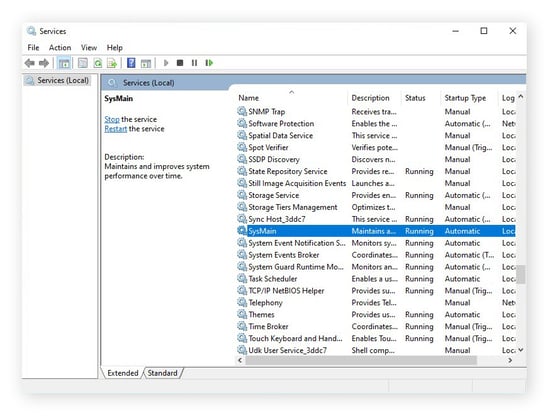Click the Refresh toolbar icon
The image size is (550, 419).
98,63
